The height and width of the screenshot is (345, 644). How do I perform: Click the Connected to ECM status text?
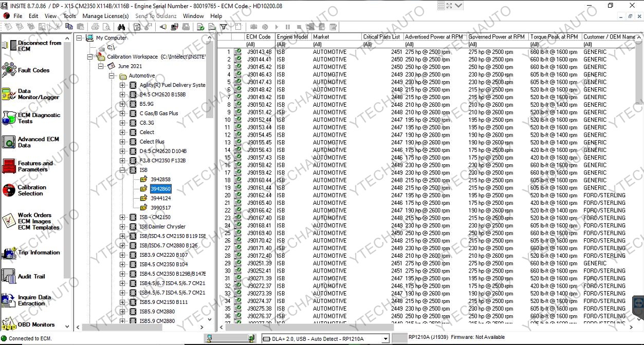(x=30, y=338)
